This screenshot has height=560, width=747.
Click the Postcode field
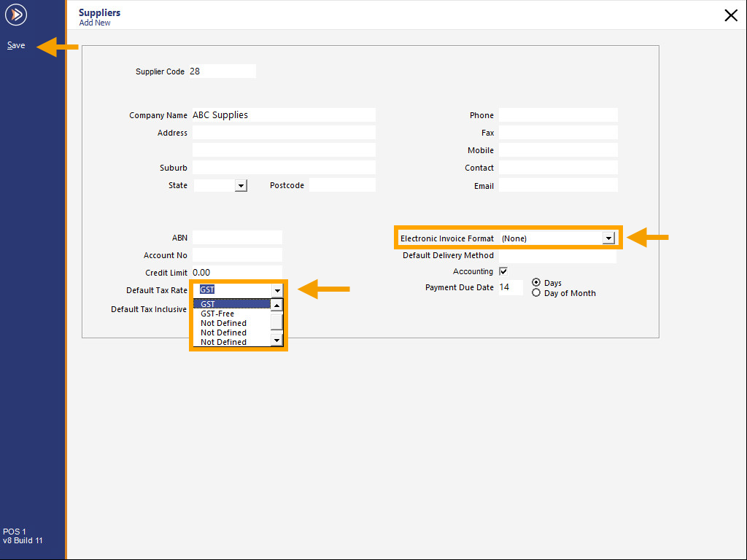[x=342, y=185]
